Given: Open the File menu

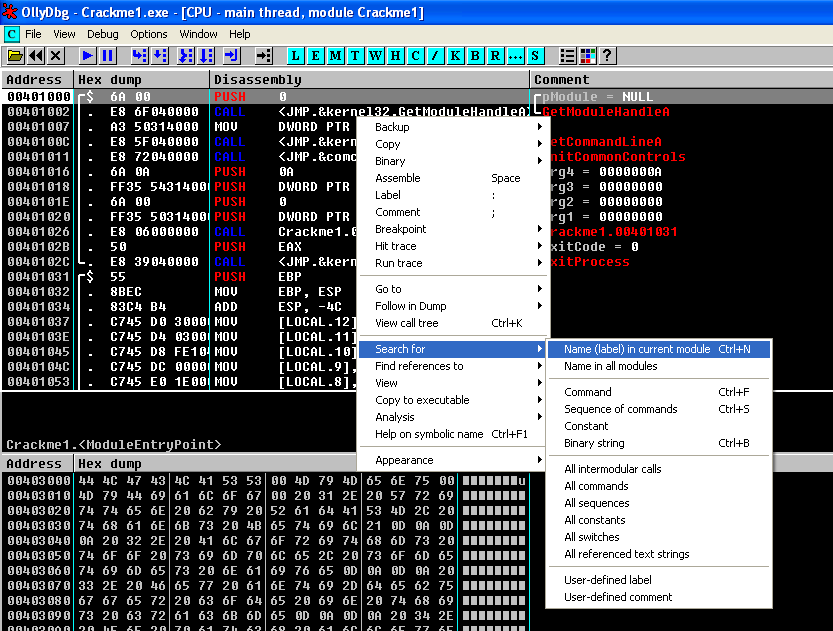Looking at the screenshot, I should point(33,34).
